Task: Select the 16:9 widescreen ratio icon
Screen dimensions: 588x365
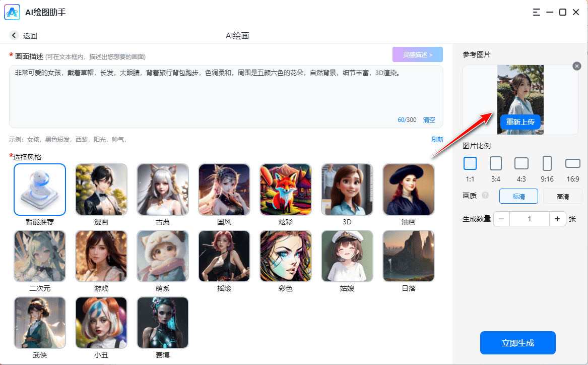Action: 573,163
